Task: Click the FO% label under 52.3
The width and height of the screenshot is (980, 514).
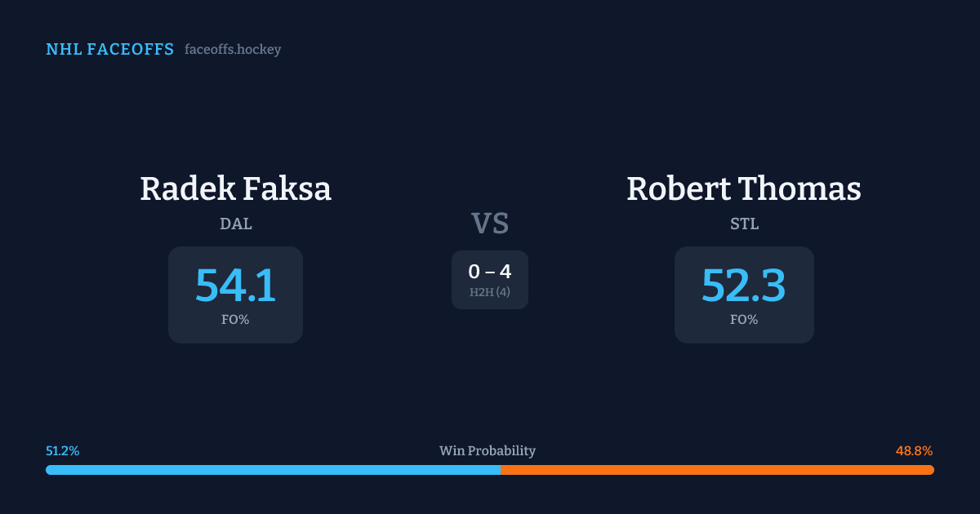Action: (744, 320)
